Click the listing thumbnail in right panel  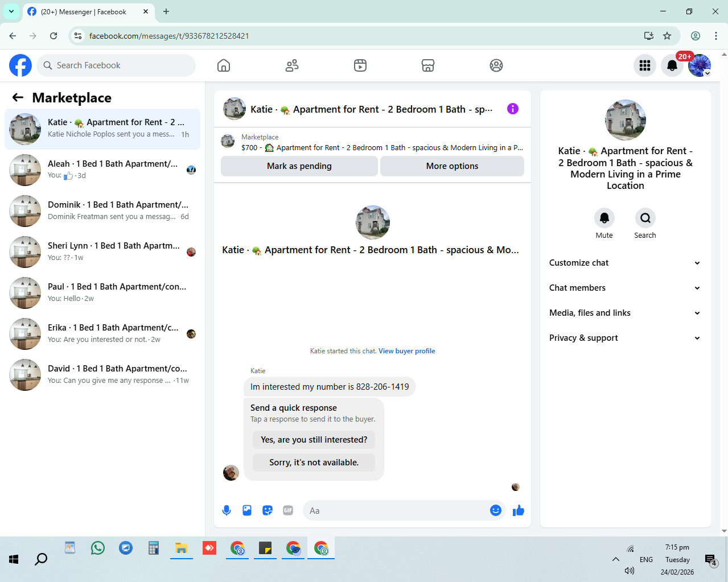625,120
